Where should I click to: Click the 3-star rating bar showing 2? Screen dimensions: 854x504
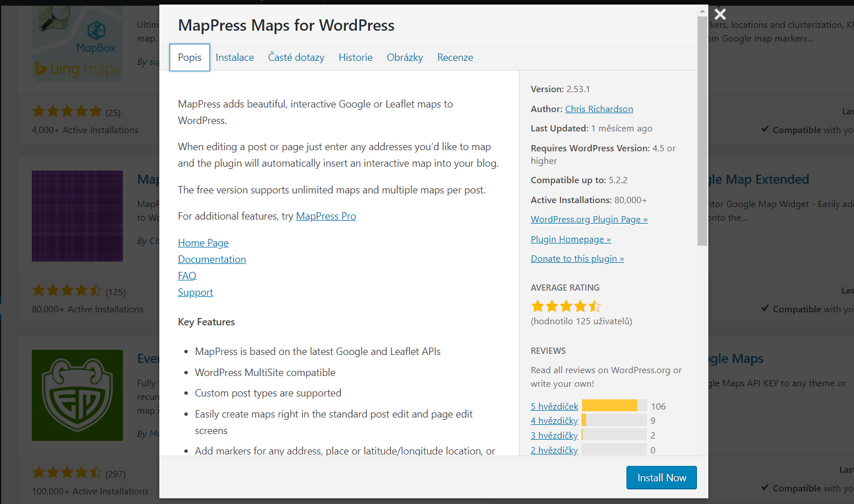click(614, 435)
